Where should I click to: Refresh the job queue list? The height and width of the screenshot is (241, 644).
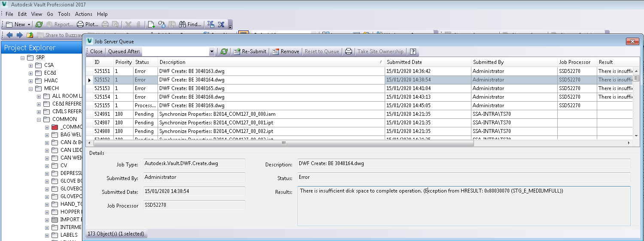tap(224, 51)
